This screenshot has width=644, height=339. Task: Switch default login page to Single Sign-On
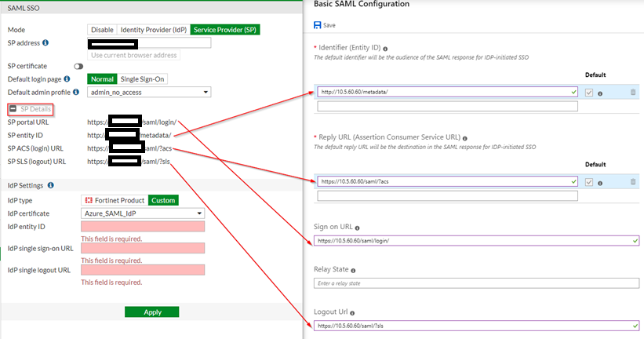143,79
